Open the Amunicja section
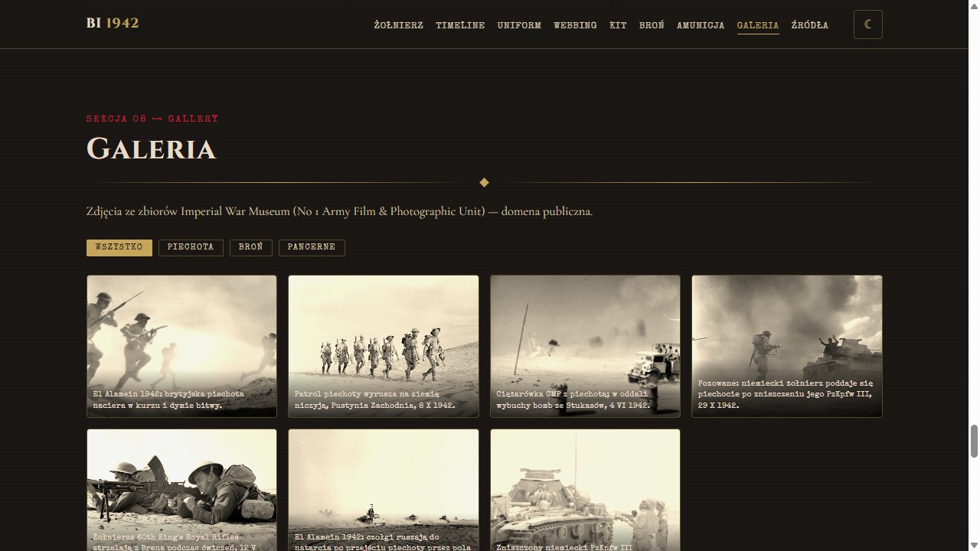The width and height of the screenshot is (980, 551). pos(701,25)
